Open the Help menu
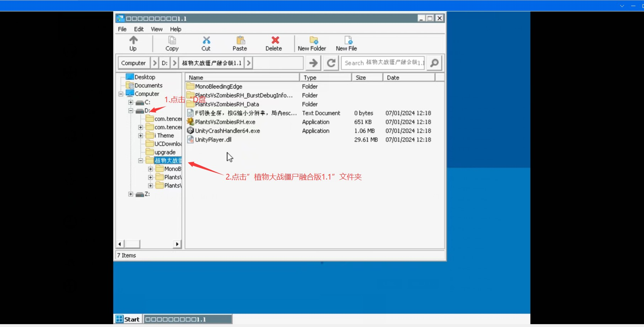 point(175,29)
